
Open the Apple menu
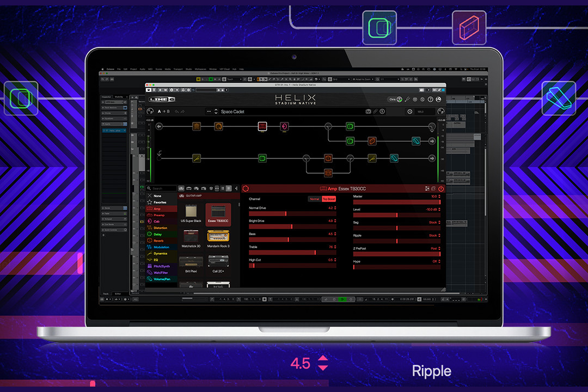[x=102, y=69]
